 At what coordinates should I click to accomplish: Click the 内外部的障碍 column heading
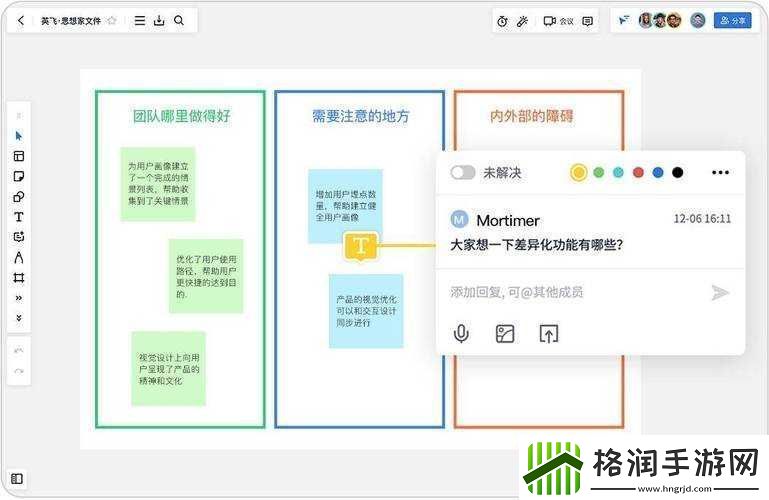(x=532, y=116)
